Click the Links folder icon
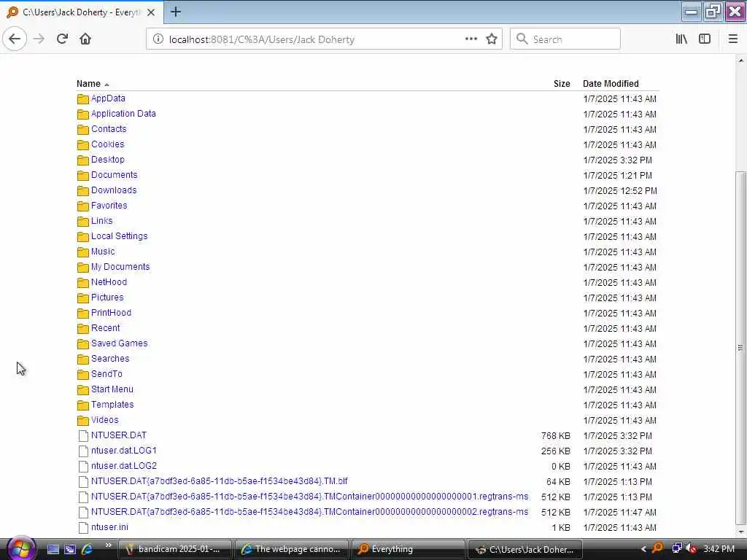 (x=83, y=222)
